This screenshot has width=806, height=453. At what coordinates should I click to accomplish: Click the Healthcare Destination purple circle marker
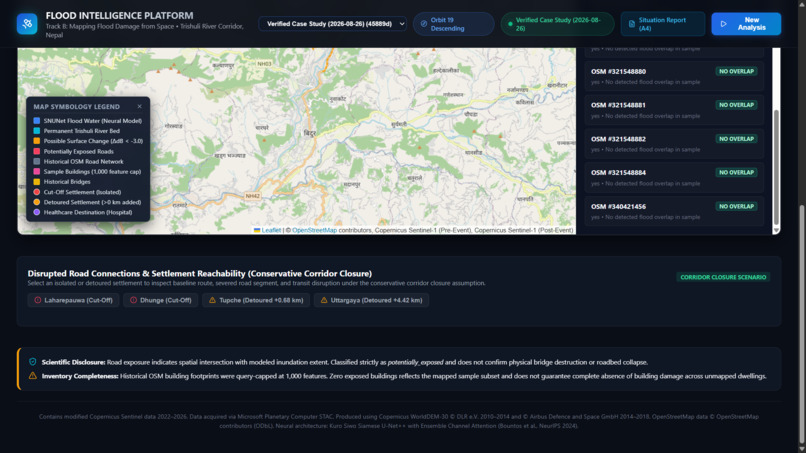pos(36,212)
